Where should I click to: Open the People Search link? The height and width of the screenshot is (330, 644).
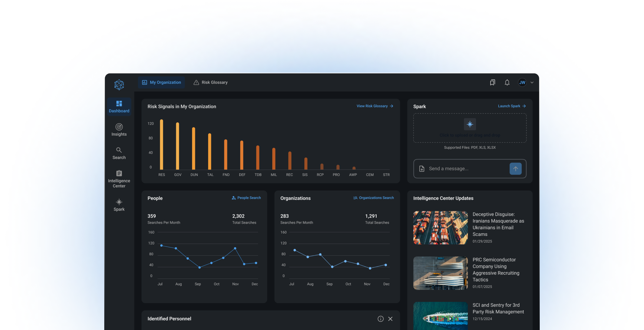(246, 198)
